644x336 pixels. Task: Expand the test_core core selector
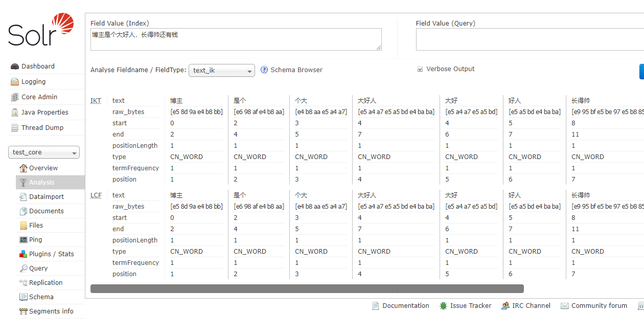pyautogui.click(x=43, y=152)
